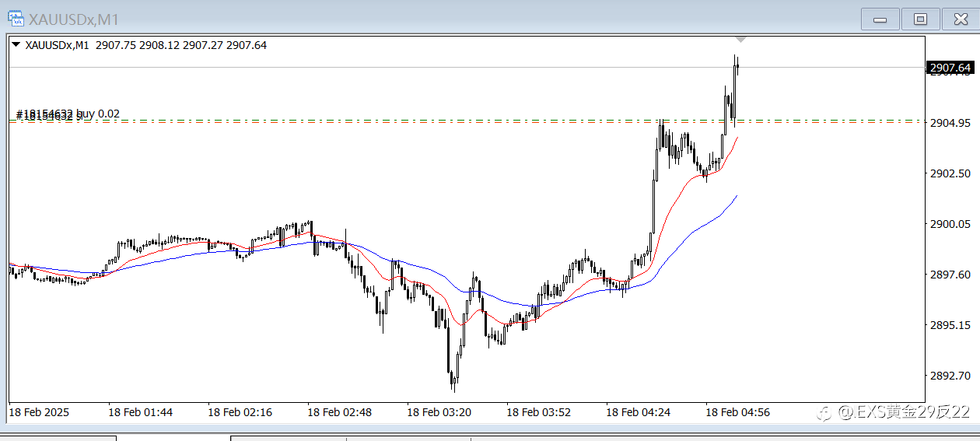Screen dimensions: 980x441
Task: Click the 18 Feb 03:20 time label
Action: coord(439,412)
